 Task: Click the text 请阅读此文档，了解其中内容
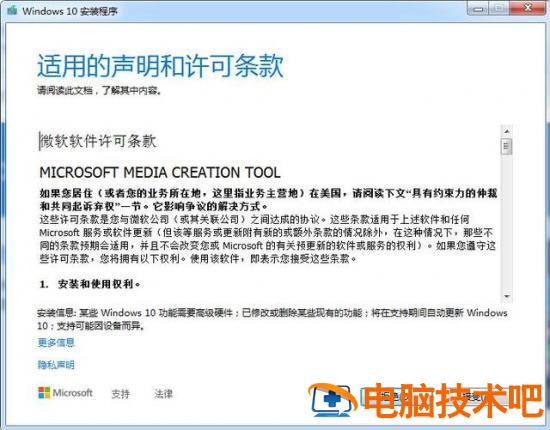click(100, 90)
